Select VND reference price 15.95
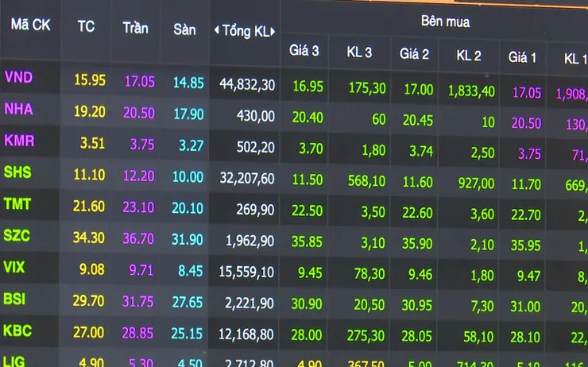 [x=90, y=80]
